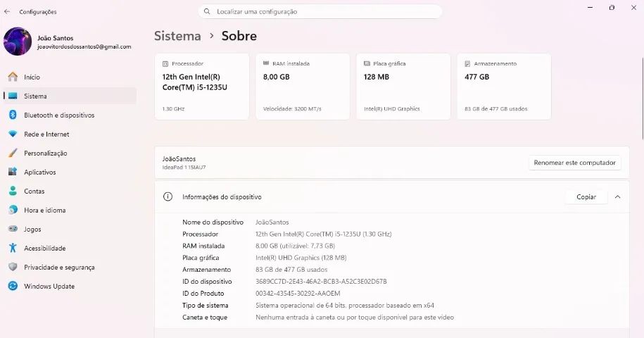Screen dimensions: 644x338
Task: Go back with the arrow icon
Action: 7,11
